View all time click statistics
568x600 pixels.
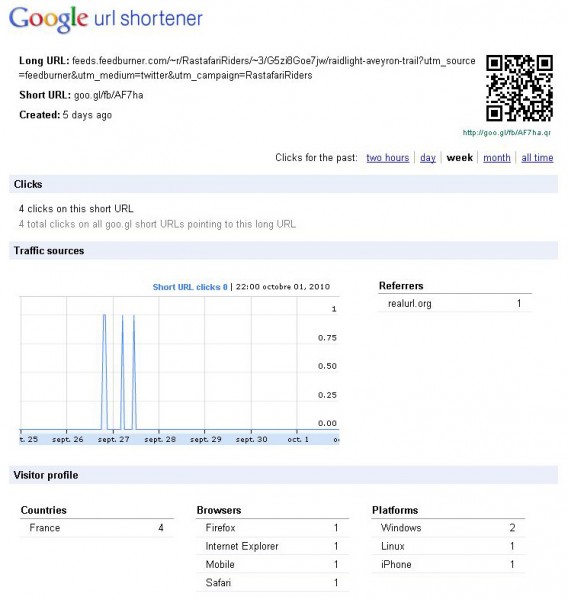tap(537, 158)
